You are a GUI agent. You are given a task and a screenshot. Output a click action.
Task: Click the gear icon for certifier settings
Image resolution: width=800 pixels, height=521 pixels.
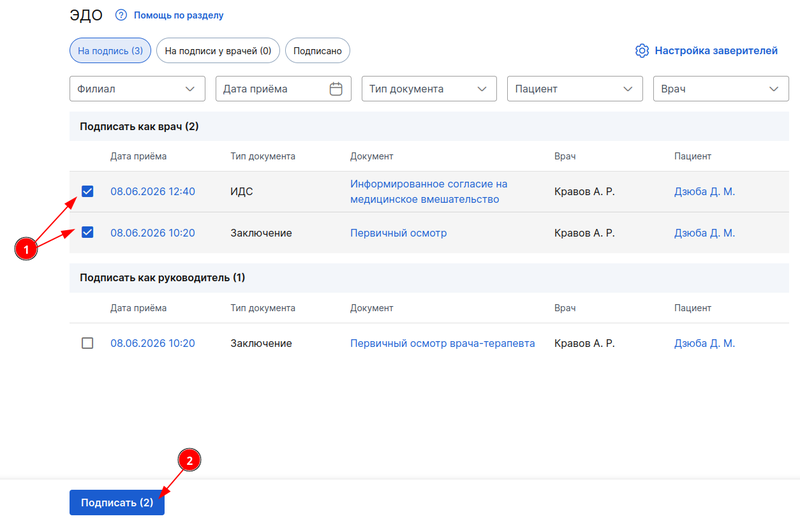pos(642,51)
